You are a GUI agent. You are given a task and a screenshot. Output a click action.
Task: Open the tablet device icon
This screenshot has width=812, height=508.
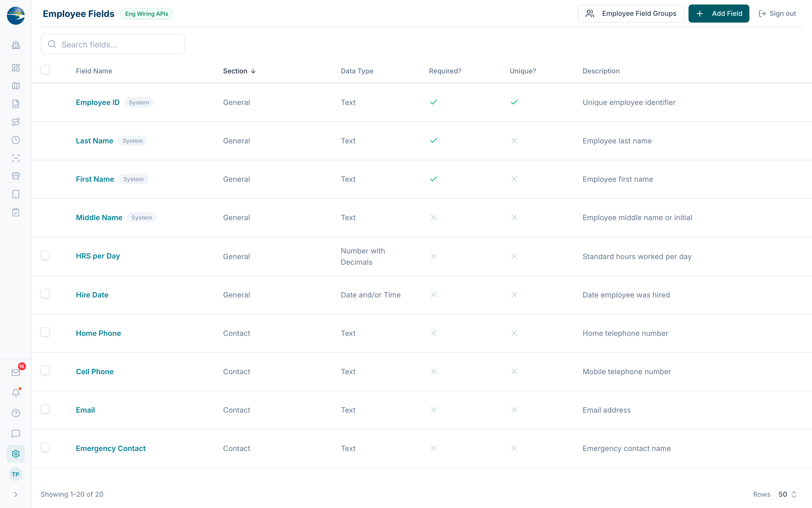pyautogui.click(x=16, y=194)
